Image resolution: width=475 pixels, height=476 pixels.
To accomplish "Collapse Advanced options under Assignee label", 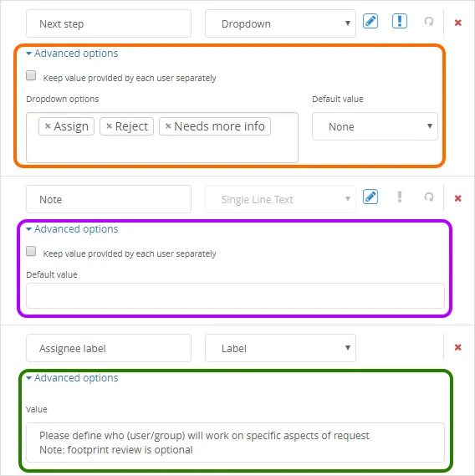I will [x=72, y=378].
